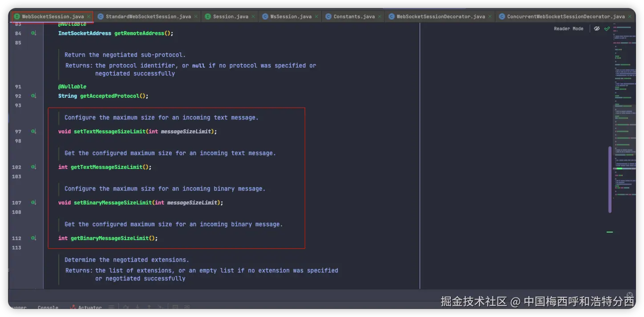Click doc text 'Return the negotiated sub-protocol.'

coord(125,55)
